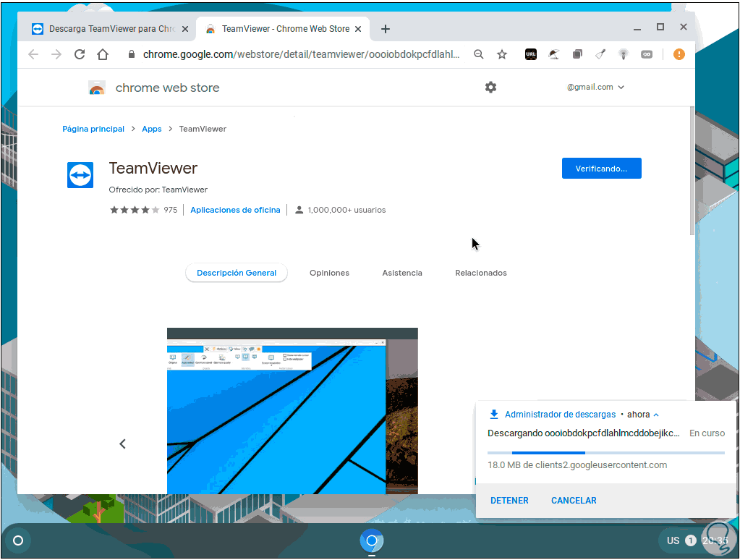Open the Aplicaciones de oficina category
740x560 pixels.
235,210
